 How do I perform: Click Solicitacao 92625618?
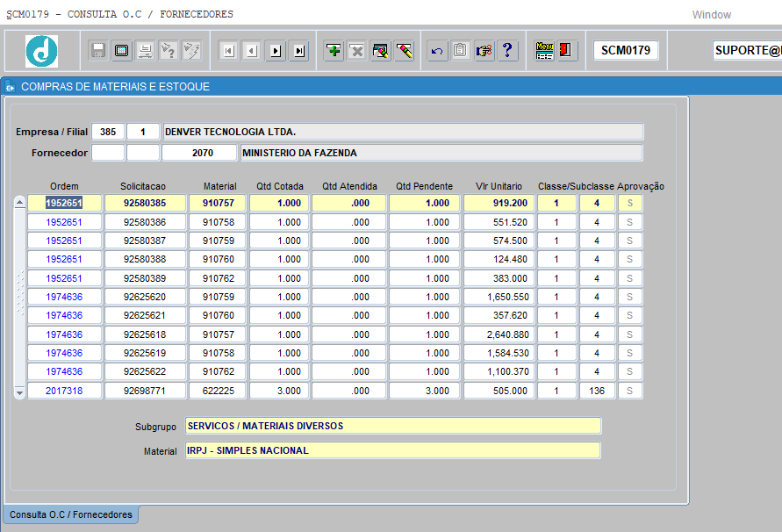145,334
